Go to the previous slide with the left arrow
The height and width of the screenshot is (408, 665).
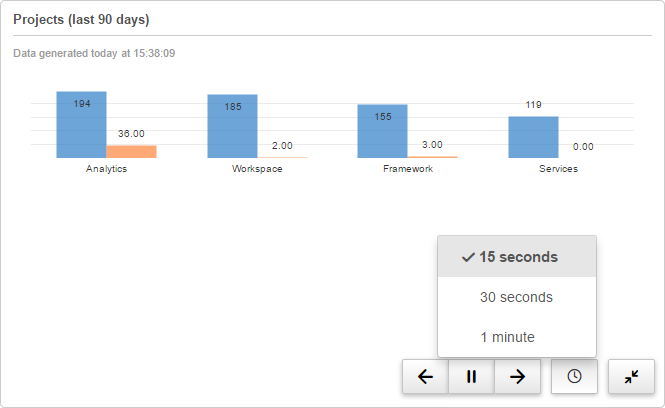coord(425,377)
